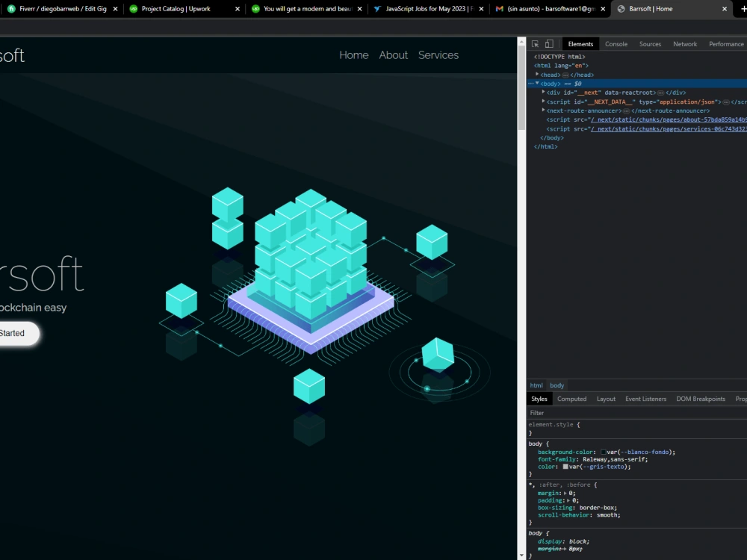The height and width of the screenshot is (560, 747).
Task: Select the closing </body> line
Action: coord(552,138)
